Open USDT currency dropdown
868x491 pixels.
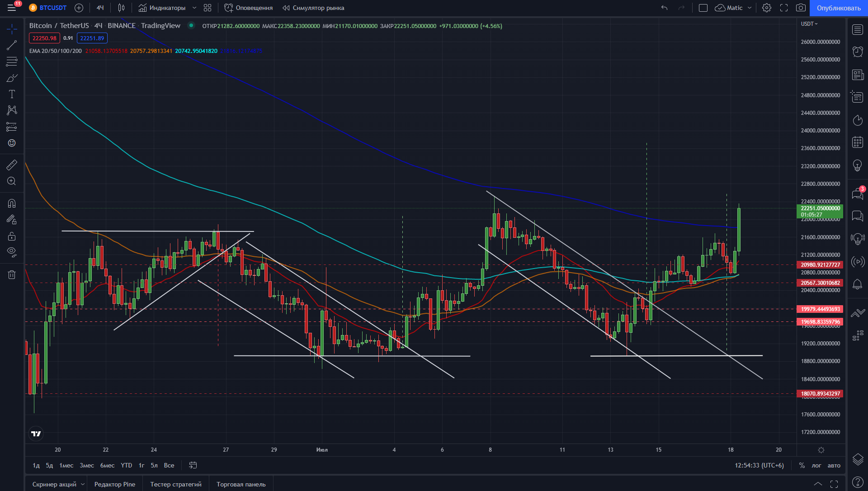pyautogui.click(x=809, y=24)
